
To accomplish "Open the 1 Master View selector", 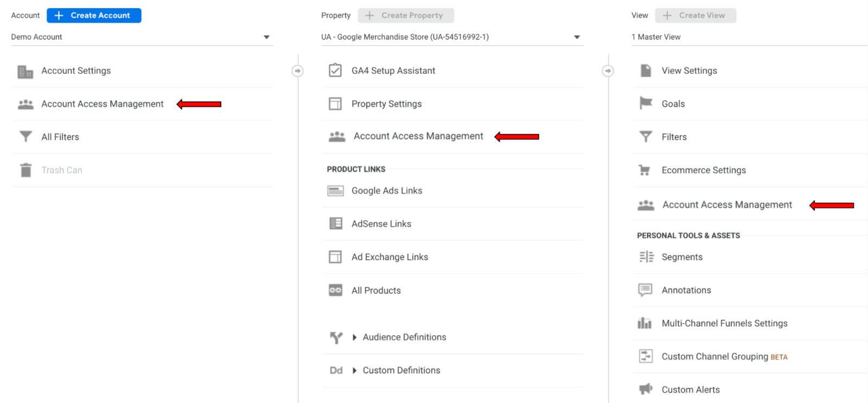I will (749, 37).
